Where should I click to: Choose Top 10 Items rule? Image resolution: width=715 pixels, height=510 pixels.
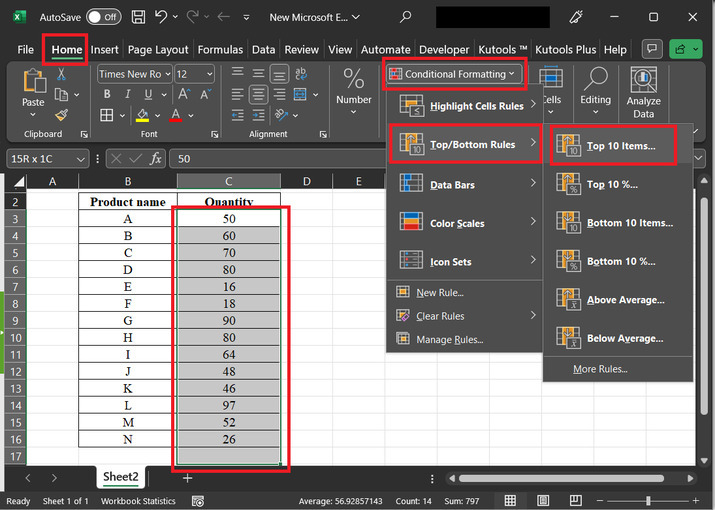click(x=620, y=146)
